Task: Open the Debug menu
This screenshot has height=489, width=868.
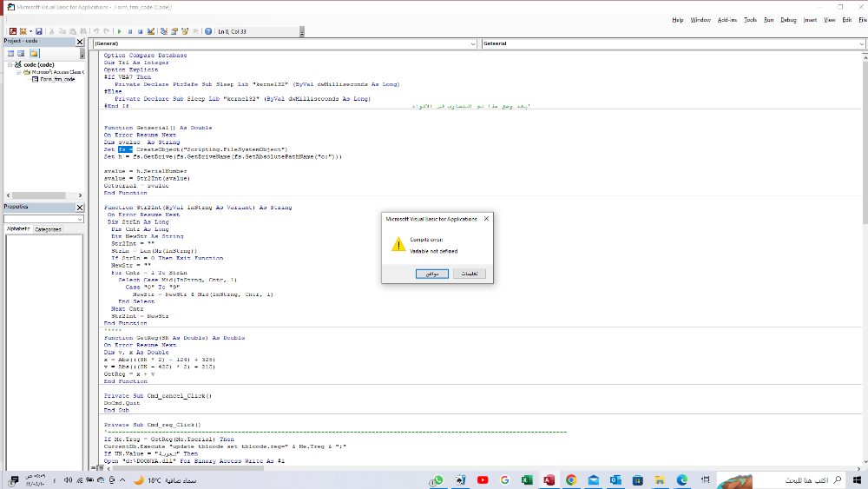Action: click(x=788, y=20)
